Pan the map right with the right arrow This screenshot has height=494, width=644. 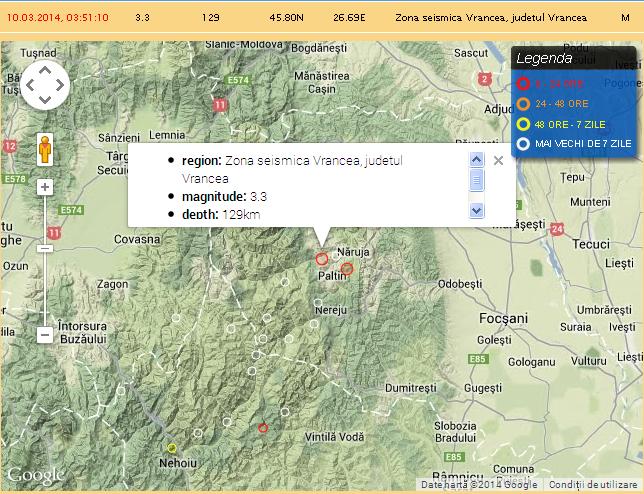point(60,85)
